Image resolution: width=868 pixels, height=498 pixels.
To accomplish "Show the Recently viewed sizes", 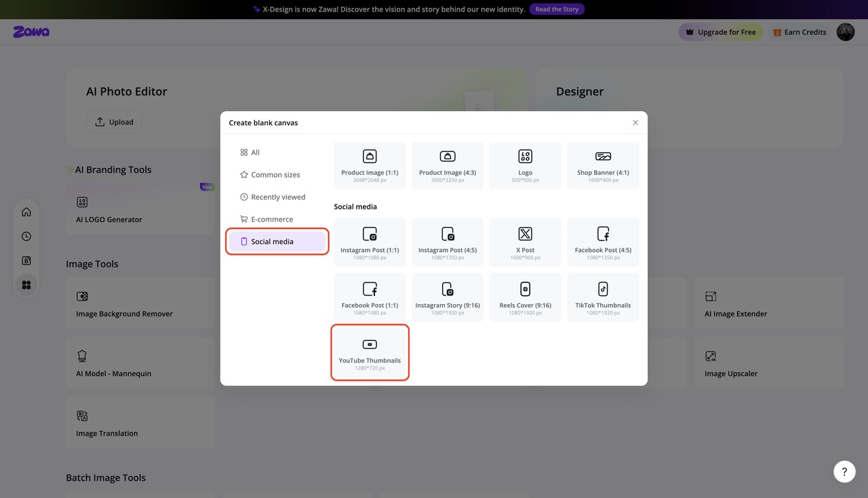I will [277, 196].
